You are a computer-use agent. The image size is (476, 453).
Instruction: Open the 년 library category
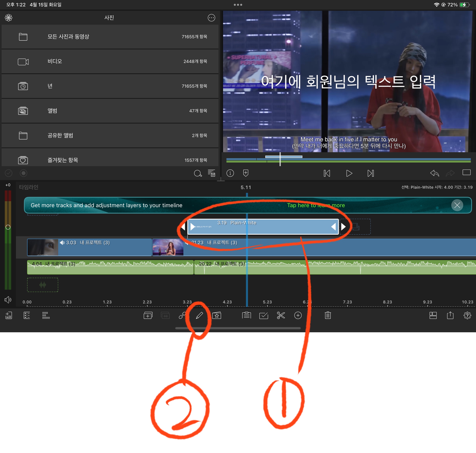coord(110,86)
